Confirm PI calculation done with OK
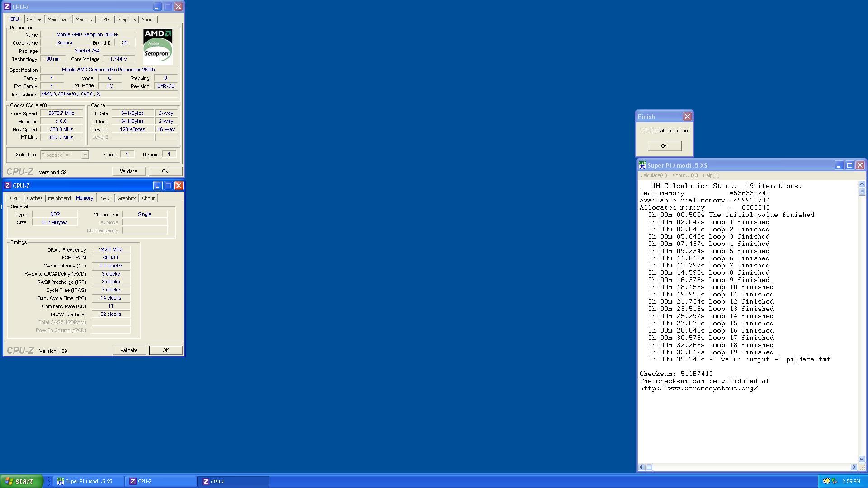 click(x=664, y=146)
